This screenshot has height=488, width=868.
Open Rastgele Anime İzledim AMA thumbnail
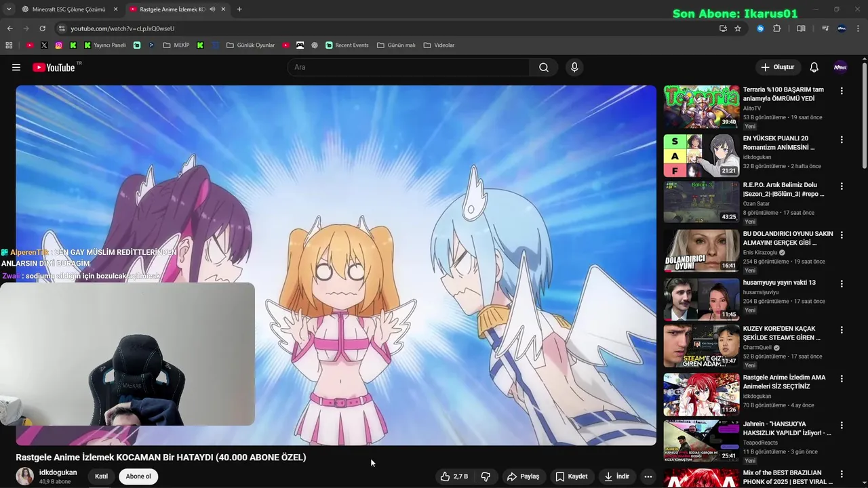tap(701, 394)
